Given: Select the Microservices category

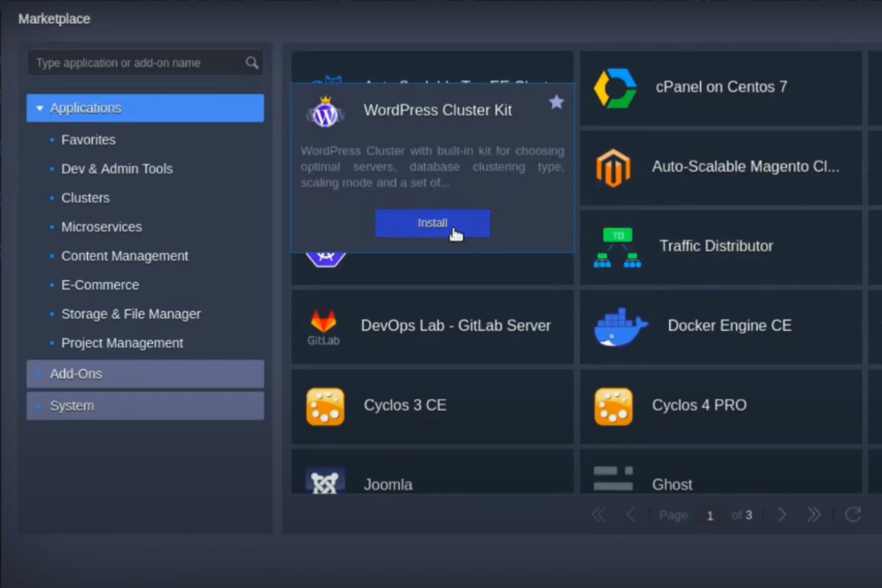Looking at the screenshot, I should pyautogui.click(x=102, y=227).
